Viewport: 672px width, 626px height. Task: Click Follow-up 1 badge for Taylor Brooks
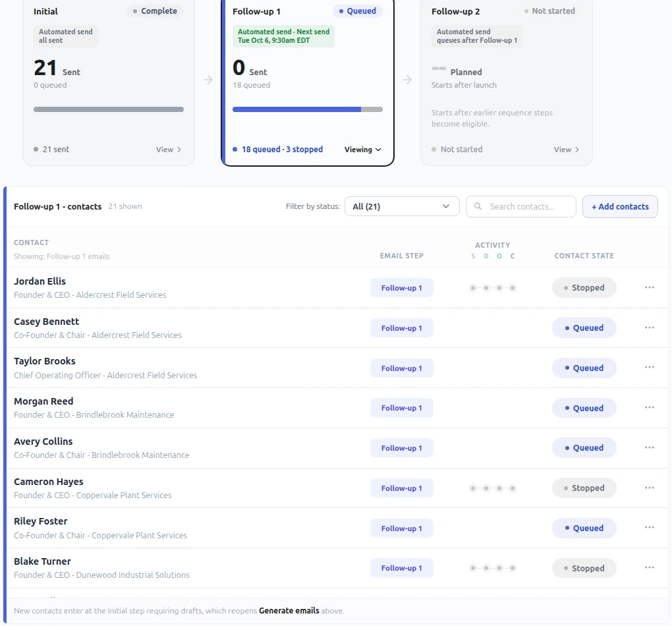(x=402, y=368)
